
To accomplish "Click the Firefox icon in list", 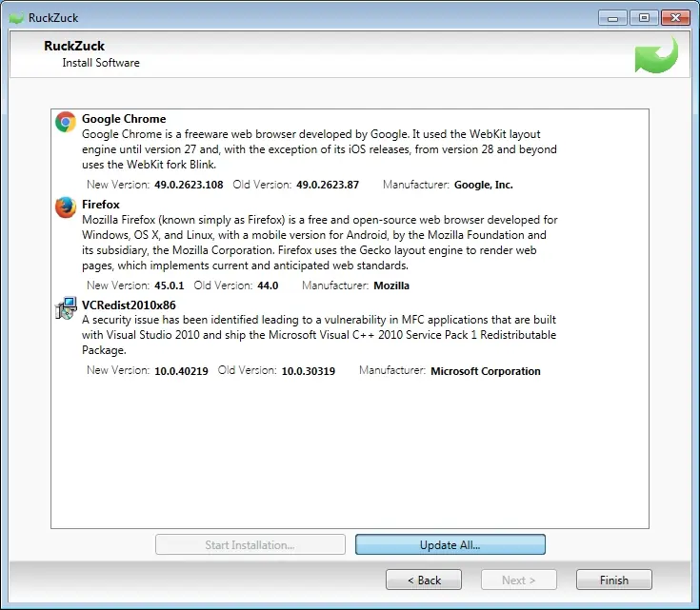I will click(x=66, y=207).
